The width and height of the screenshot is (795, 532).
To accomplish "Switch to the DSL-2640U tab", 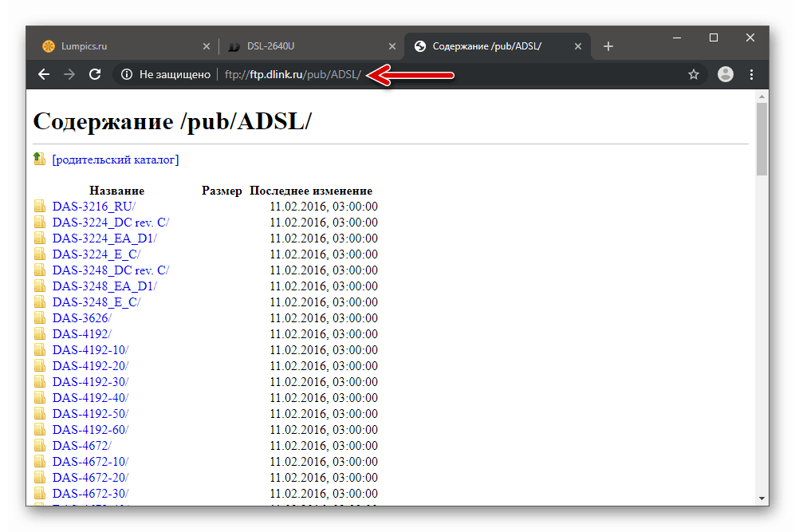I will click(311, 46).
